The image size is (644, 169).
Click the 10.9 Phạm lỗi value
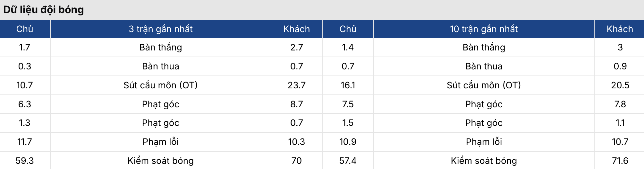[x=348, y=142]
